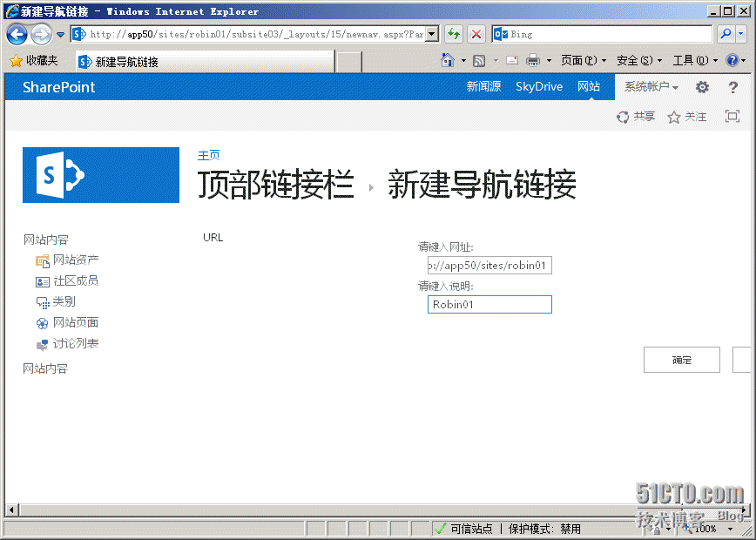
Task: Open 网站 in the suite bar
Action: (x=589, y=87)
